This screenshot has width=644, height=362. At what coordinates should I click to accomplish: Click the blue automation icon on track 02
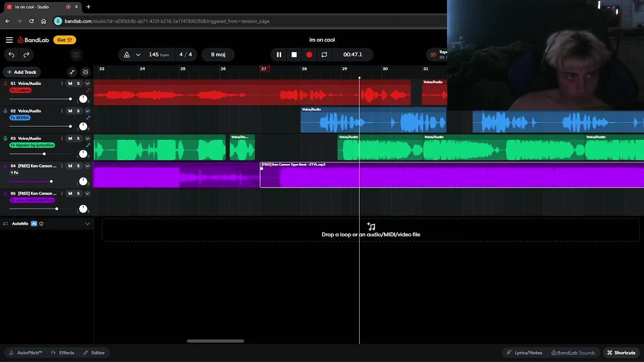click(x=88, y=118)
